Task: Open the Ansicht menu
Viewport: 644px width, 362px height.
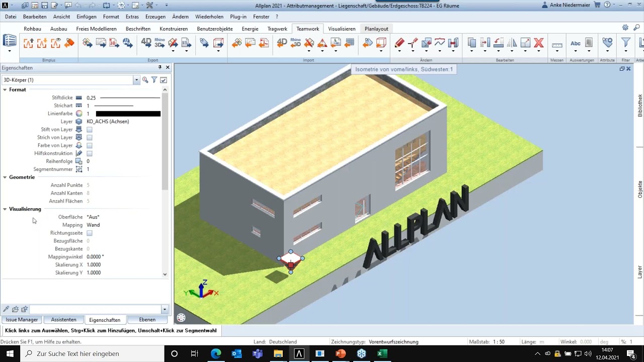Action: pos(62,17)
